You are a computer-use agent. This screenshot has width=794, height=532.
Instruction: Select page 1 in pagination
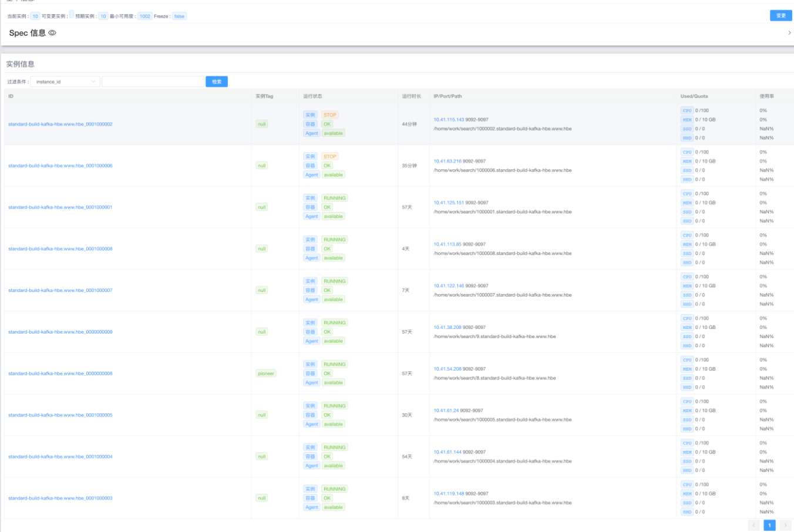pos(769,525)
